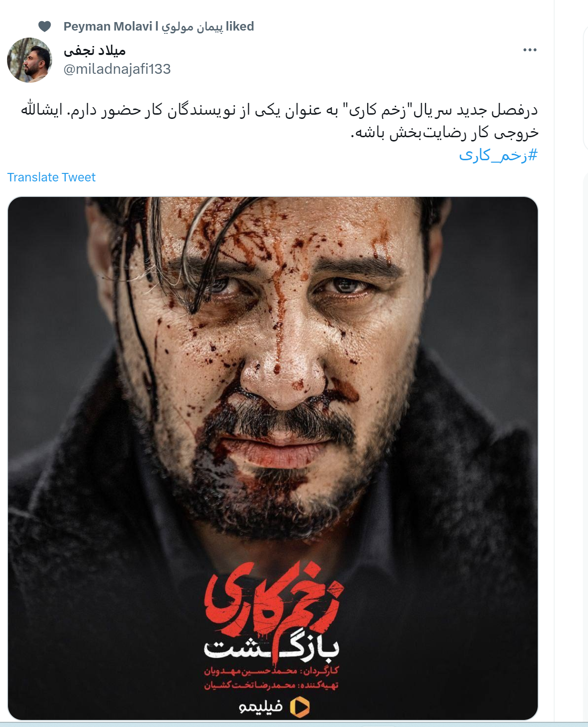The image size is (588, 727).
Task: Click the orange Filimo play logo in the poster
Action: tap(300, 707)
